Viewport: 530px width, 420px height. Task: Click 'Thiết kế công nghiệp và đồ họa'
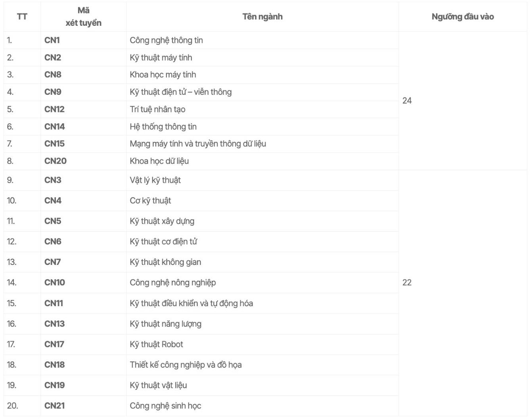(x=186, y=365)
